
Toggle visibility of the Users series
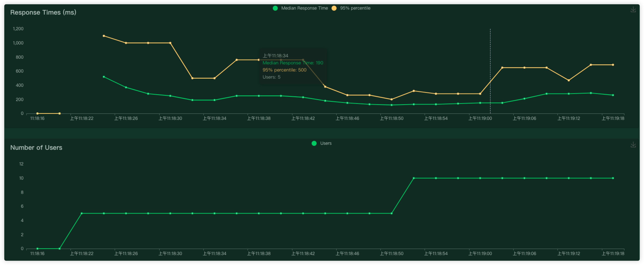(326, 143)
